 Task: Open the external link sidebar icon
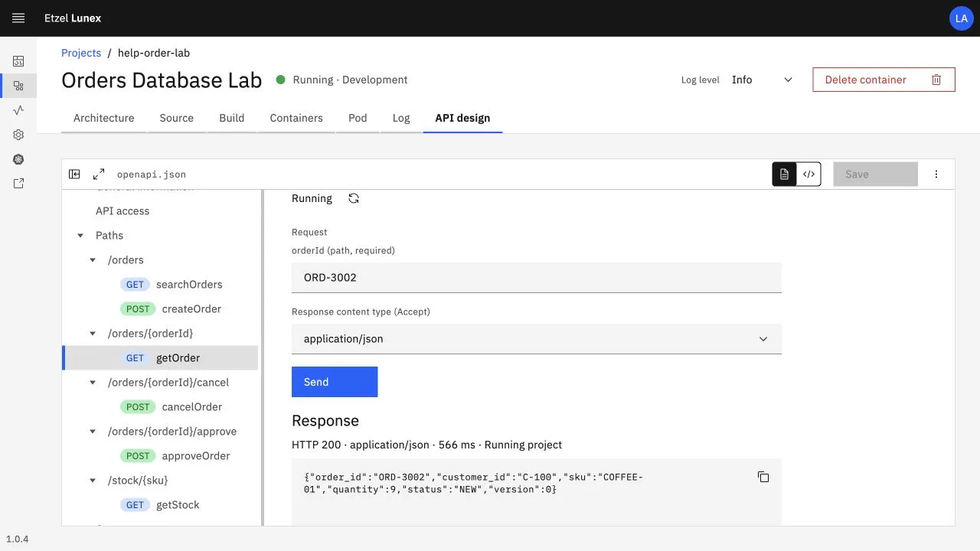click(18, 184)
